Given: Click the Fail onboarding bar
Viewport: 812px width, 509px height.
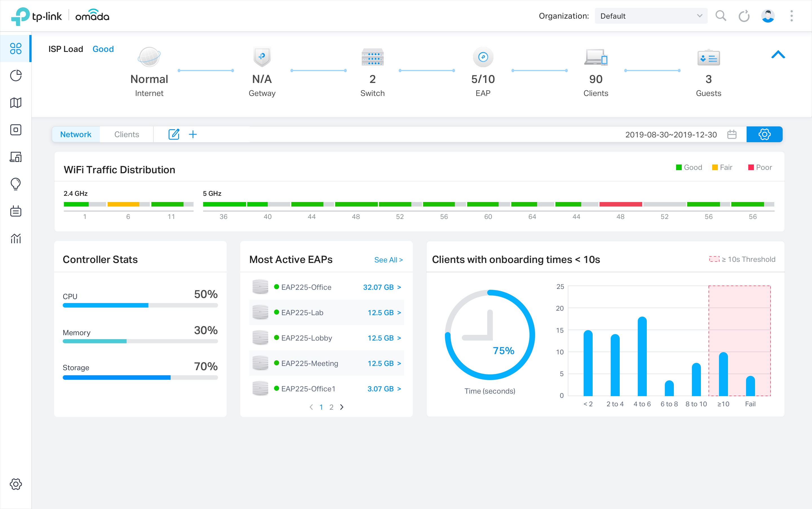Looking at the screenshot, I should pos(751,386).
